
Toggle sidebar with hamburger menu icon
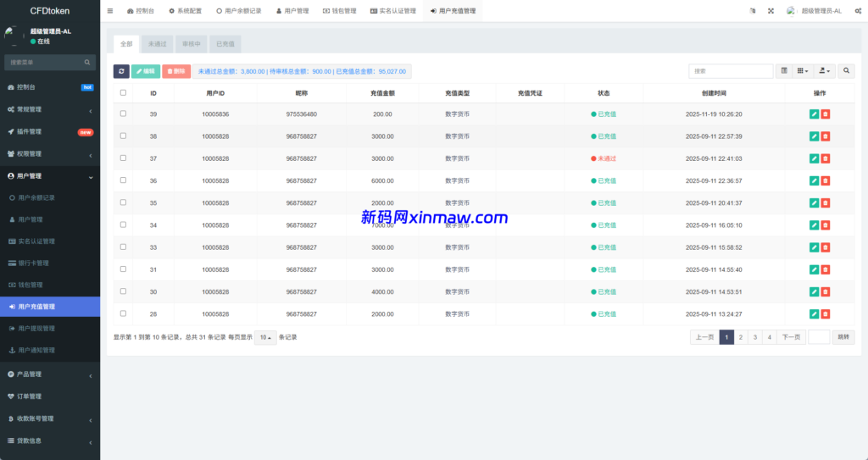[x=110, y=10]
